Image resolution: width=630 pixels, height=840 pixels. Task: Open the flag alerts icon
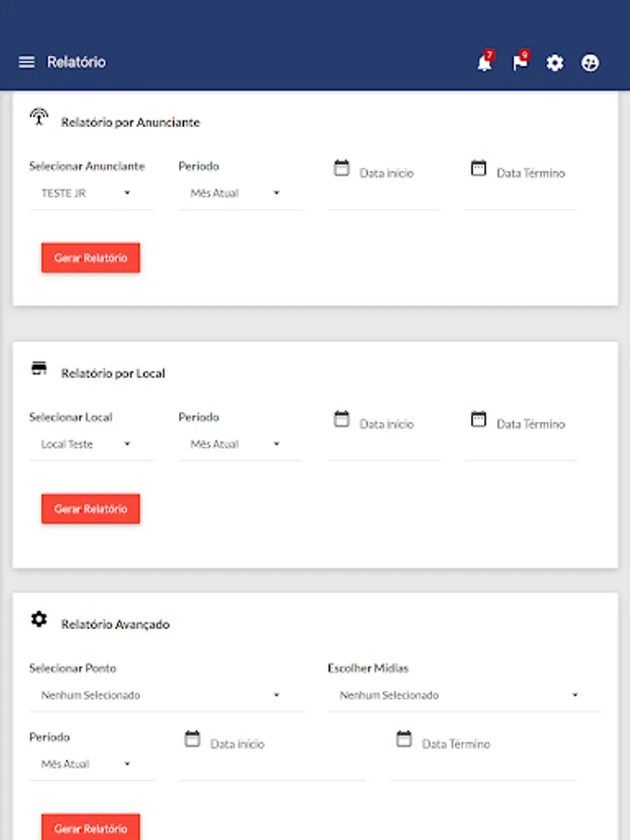520,63
